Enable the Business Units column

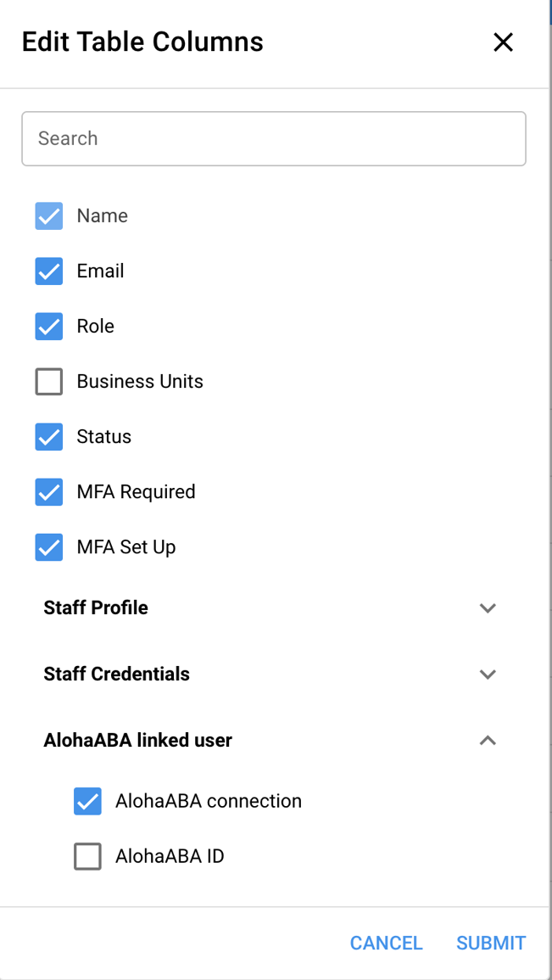click(49, 381)
